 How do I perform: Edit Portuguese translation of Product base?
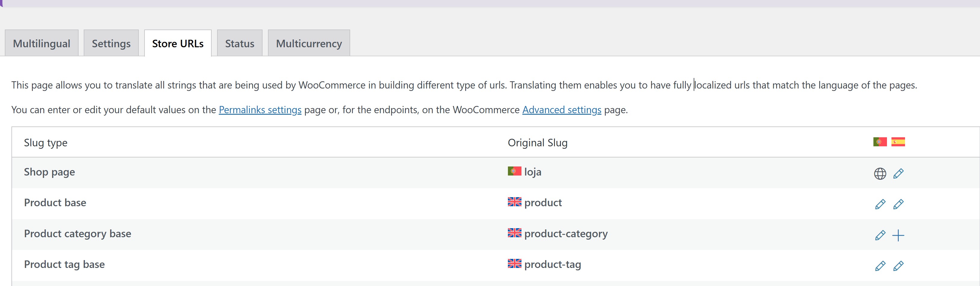pyautogui.click(x=880, y=204)
